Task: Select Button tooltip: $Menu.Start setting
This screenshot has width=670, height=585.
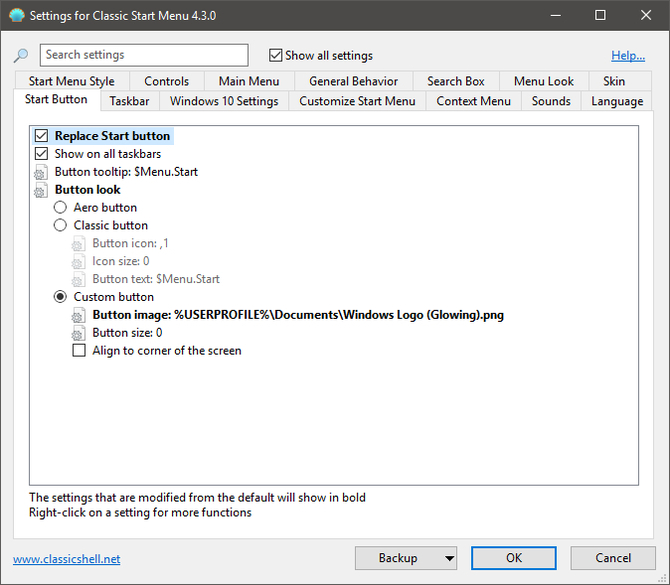Action: point(126,172)
